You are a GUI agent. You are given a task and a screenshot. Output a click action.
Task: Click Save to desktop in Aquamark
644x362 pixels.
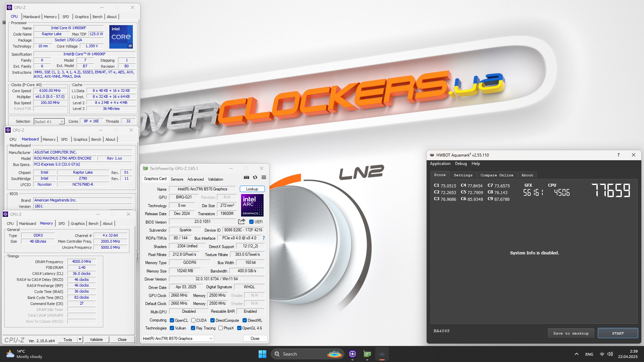(571, 333)
